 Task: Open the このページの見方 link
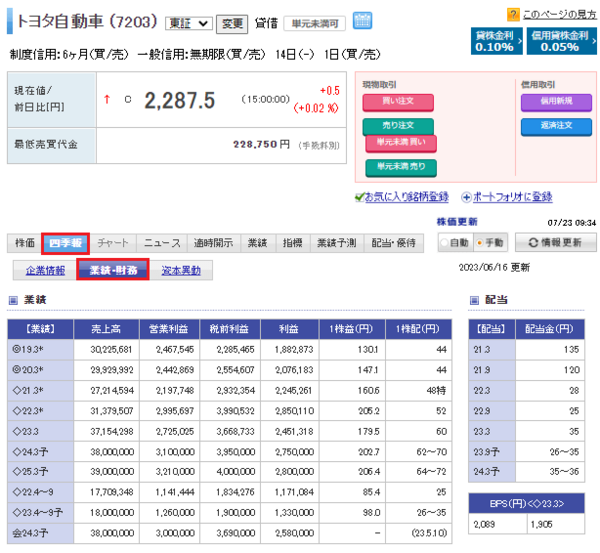pyautogui.click(x=559, y=15)
